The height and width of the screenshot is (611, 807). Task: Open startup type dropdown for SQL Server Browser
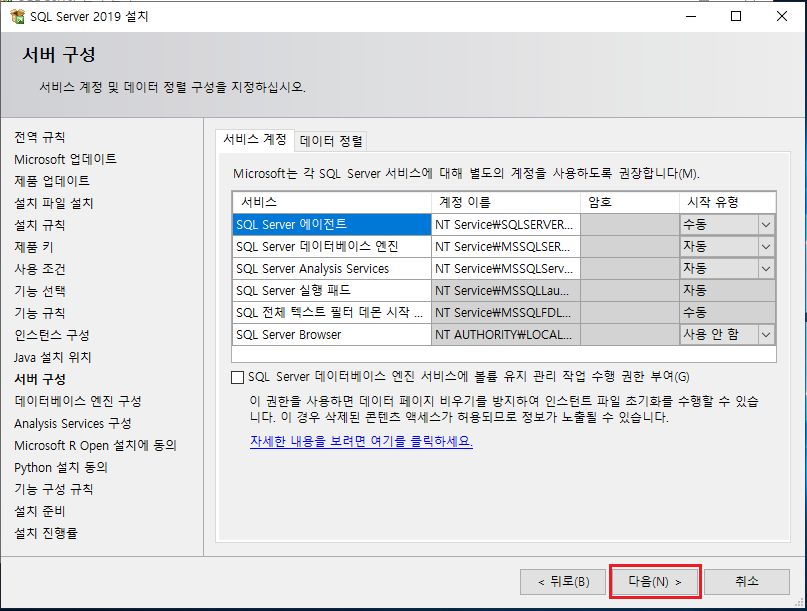pos(766,335)
